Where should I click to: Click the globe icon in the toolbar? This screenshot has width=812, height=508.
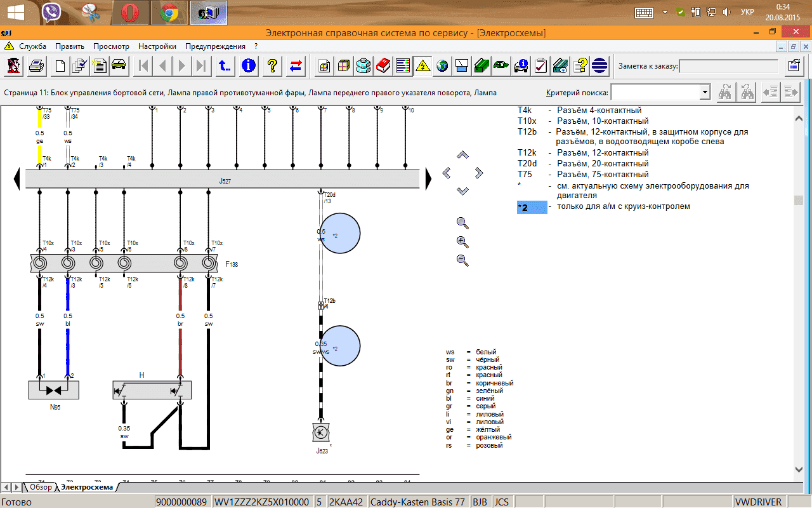tap(442, 65)
